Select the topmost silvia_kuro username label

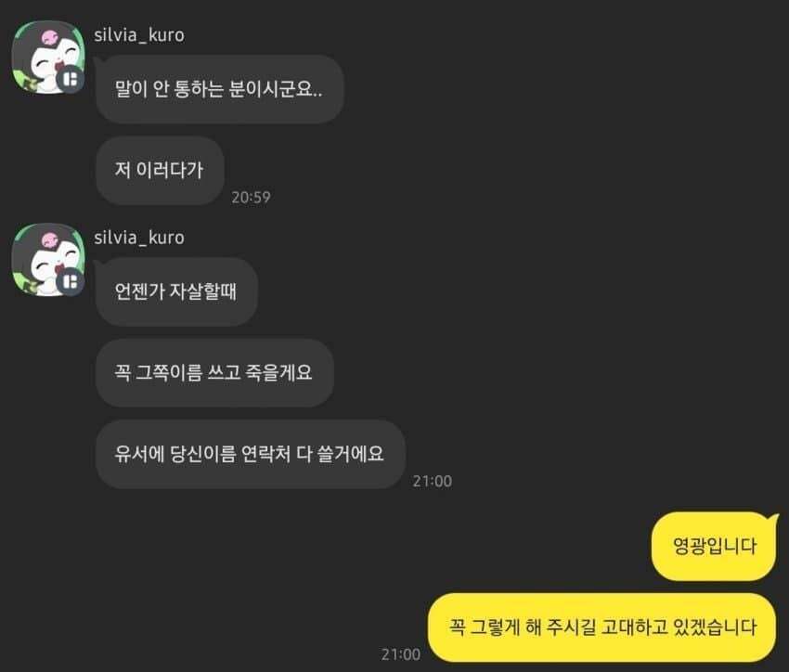139,35
